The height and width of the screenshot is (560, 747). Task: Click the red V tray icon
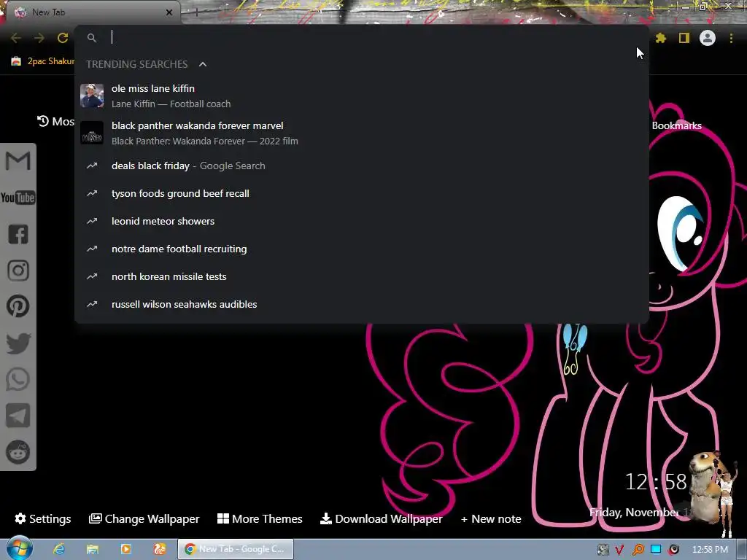(619, 550)
